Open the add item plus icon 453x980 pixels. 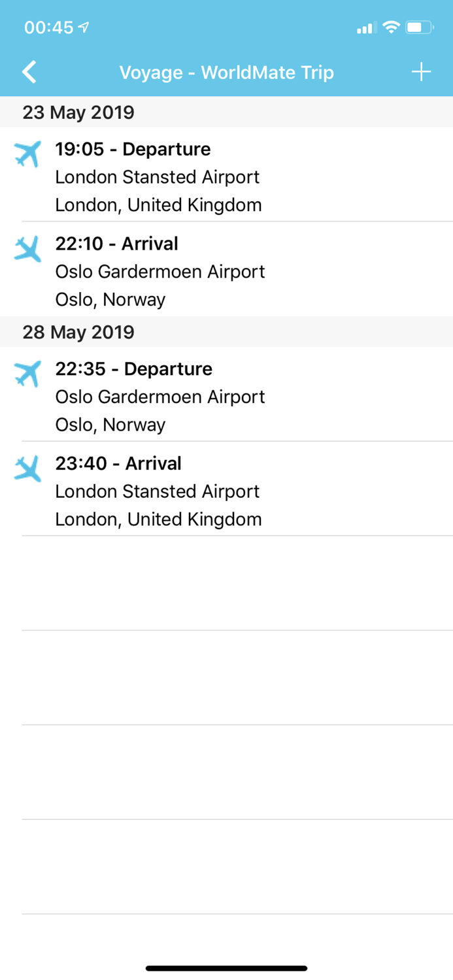click(421, 72)
